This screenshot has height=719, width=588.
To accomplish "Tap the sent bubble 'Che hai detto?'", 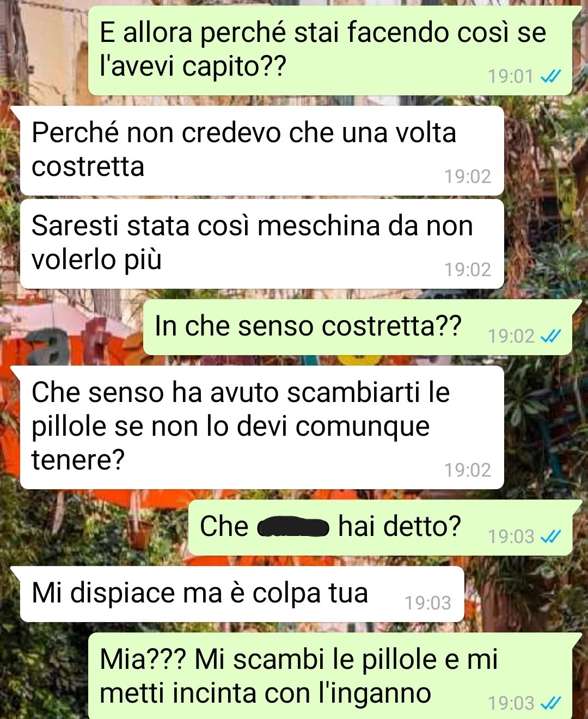I will (x=381, y=527).
